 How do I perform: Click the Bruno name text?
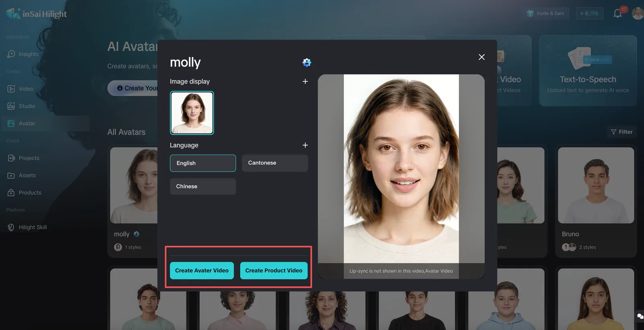point(570,234)
